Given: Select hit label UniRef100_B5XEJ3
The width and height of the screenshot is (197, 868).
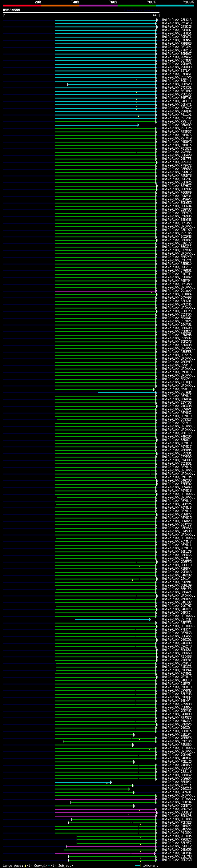Looking at the screenshot, I should pyautogui.click(x=176, y=389).
